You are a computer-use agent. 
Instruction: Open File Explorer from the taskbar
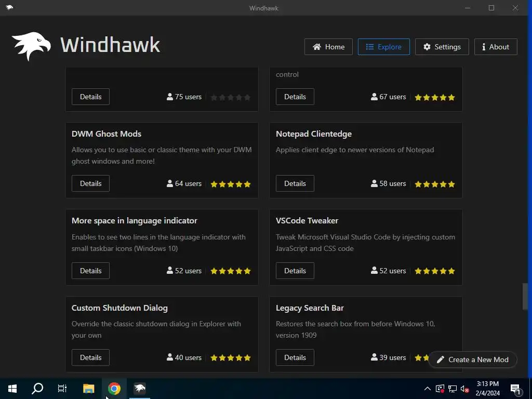88,389
